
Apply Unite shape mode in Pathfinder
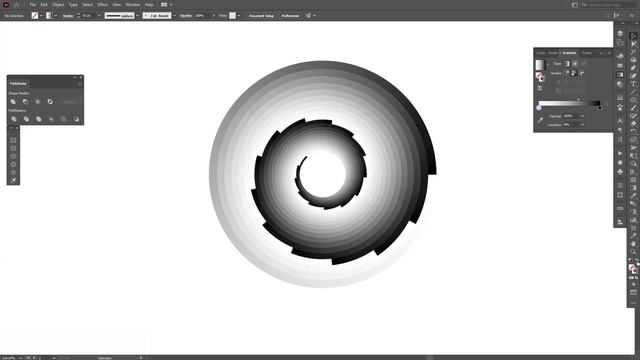pos(13,101)
